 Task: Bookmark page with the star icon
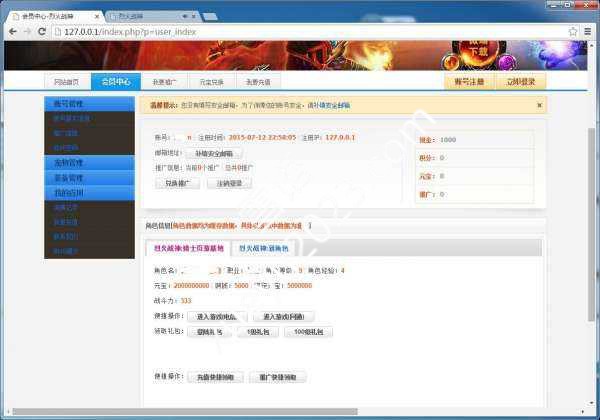point(571,31)
